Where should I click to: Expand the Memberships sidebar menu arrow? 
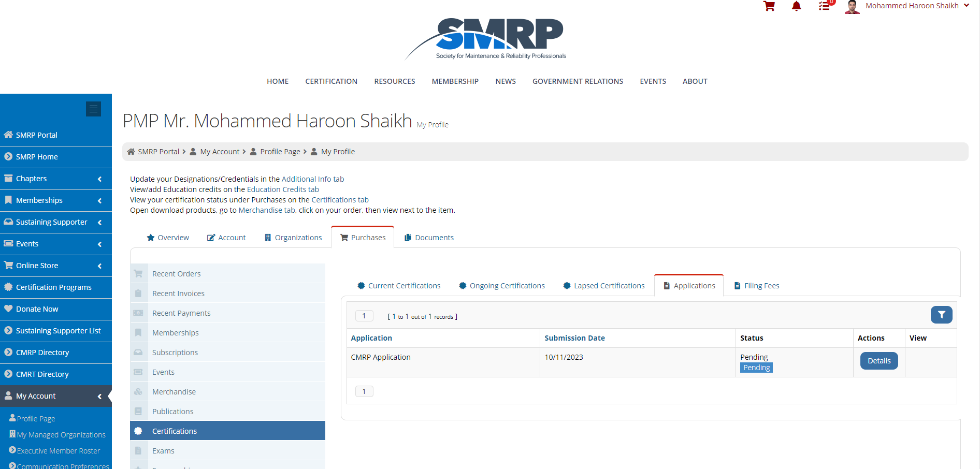tap(99, 201)
